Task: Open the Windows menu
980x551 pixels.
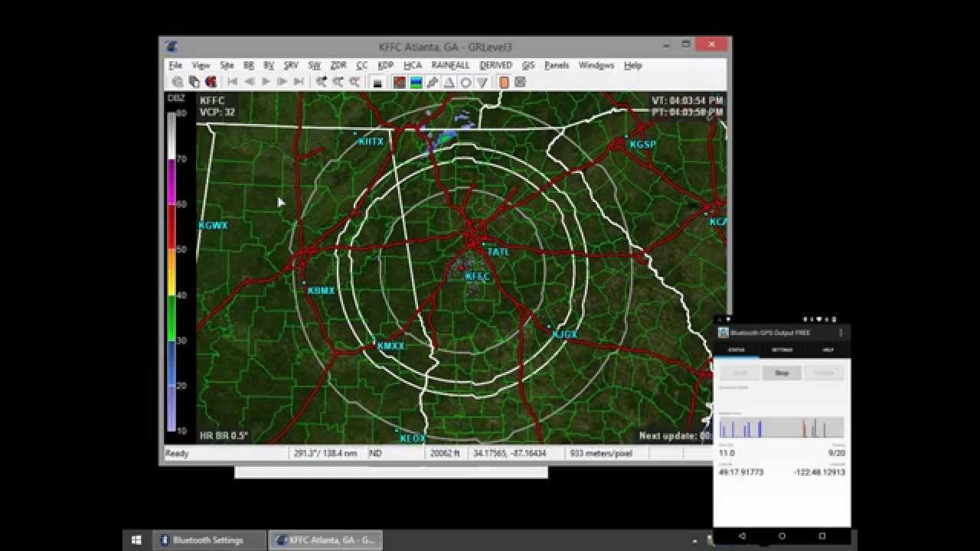Action: (596, 66)
